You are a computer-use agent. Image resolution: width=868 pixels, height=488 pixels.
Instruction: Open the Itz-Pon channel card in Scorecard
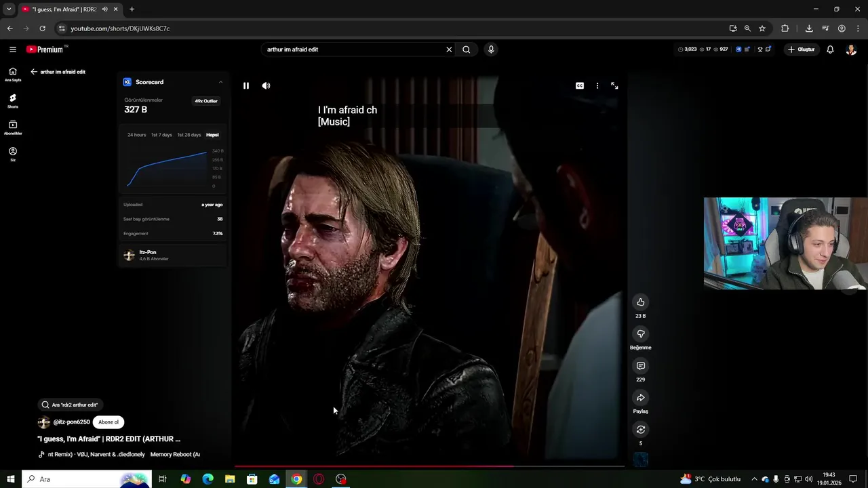click(x=172, y=255)
